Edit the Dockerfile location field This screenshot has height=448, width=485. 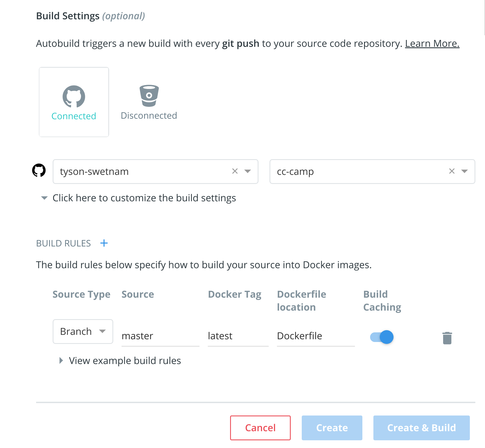click(x=316, y=336)
